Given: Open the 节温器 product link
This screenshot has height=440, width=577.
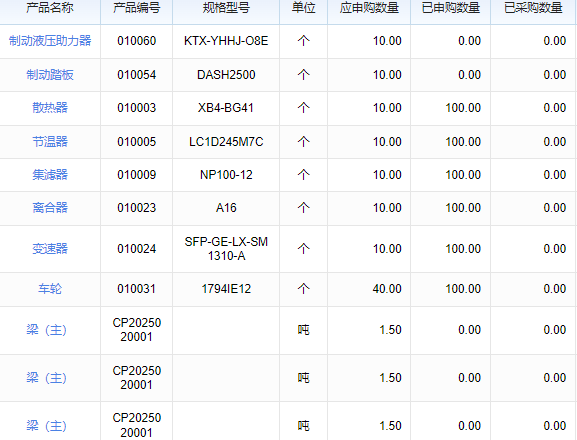Looking at the screenshot, I should [50, 142].
